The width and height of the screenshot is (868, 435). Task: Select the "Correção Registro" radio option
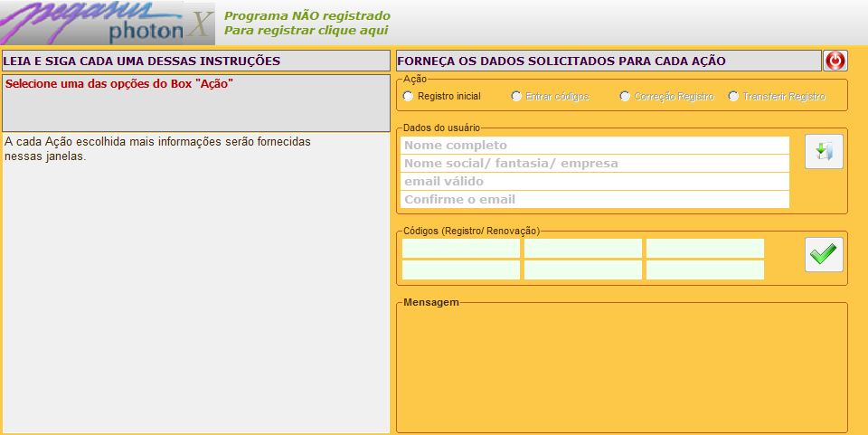[625, 96]
